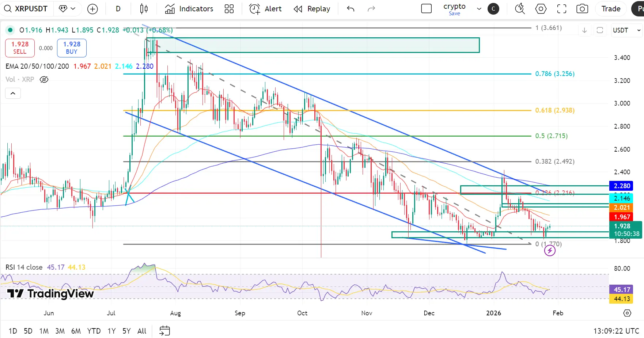644x338 pixels.
Task: Open the Trade panel
Action: [611, 9]
